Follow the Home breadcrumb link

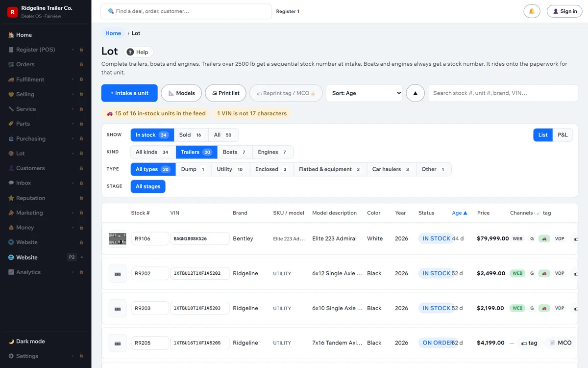(x=113, y=33)
